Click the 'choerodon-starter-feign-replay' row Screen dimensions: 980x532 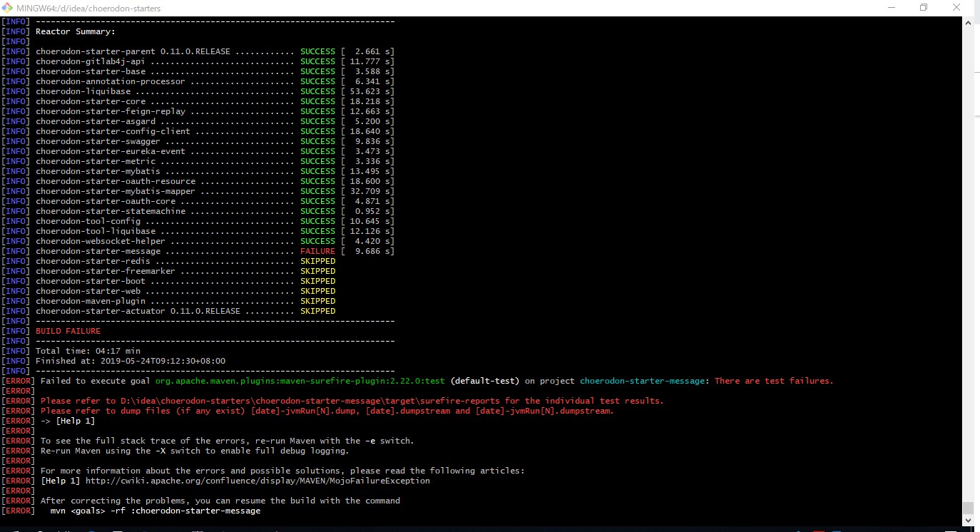click(x=198, y=111)
